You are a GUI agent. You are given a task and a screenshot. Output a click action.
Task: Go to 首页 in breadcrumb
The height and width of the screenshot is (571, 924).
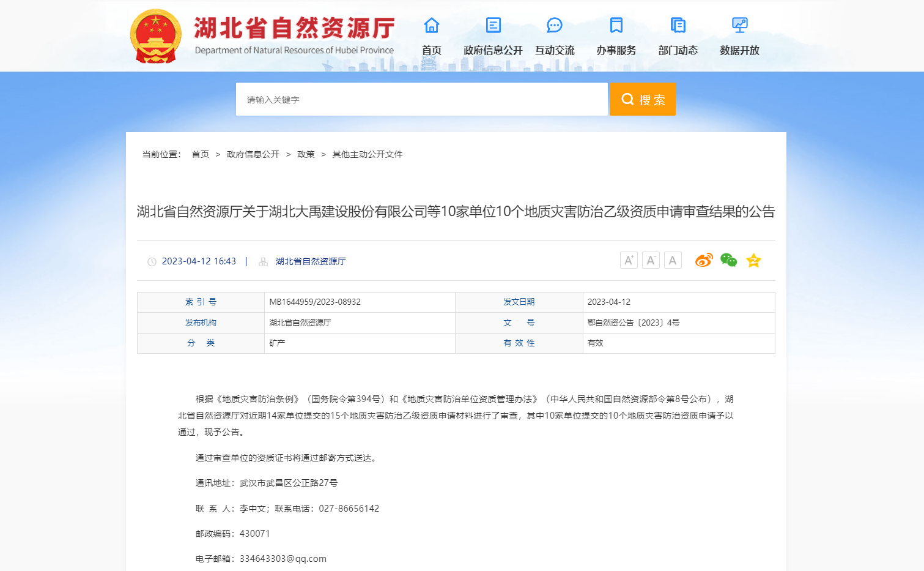click(200, 154)
